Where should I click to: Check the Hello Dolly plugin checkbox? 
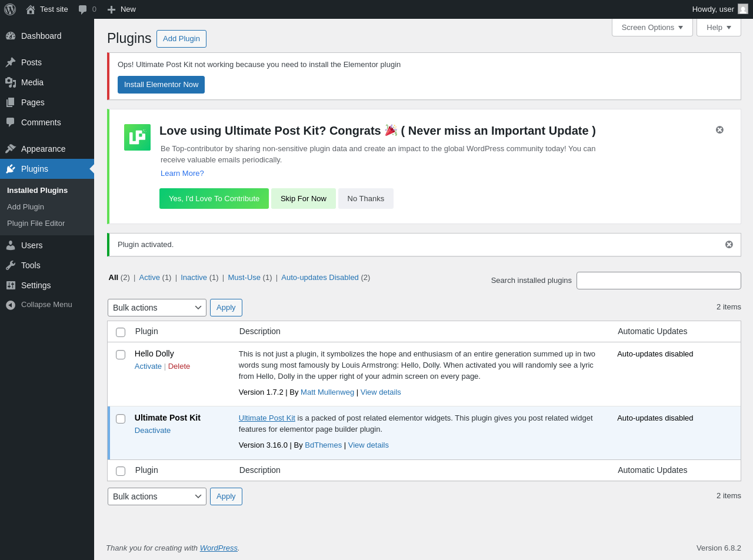click(x=121, y=355)
